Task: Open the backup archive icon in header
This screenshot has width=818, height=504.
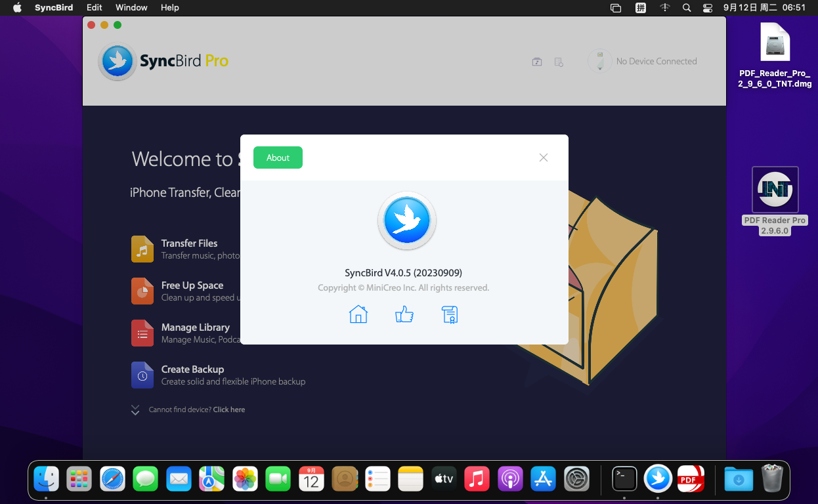Action: point(537,62)
